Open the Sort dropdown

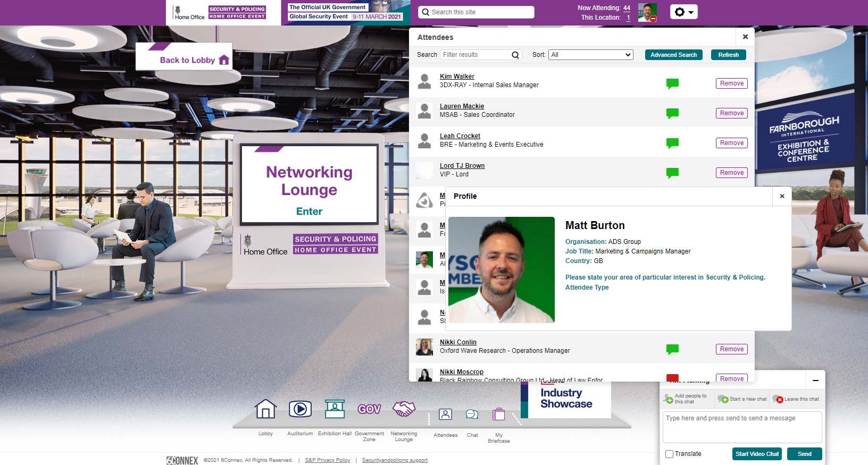pos(590,55)
